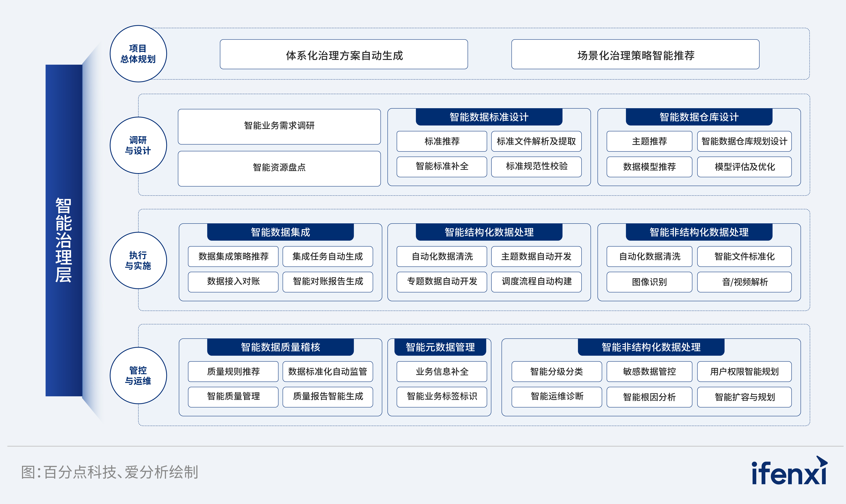Image resolution: width=846 pixels, height=504 pixels.
Task: Select 智能根因分析 item
Action: click(x=649, y=397)
